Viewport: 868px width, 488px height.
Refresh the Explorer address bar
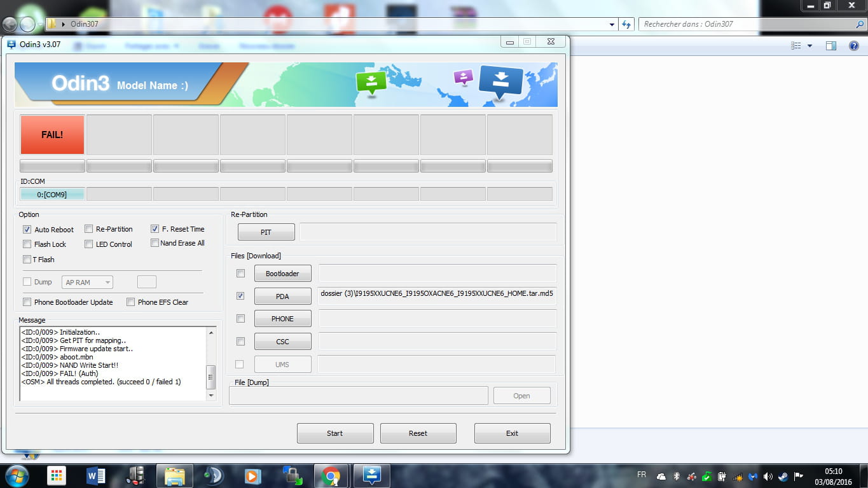pos(626,24)
